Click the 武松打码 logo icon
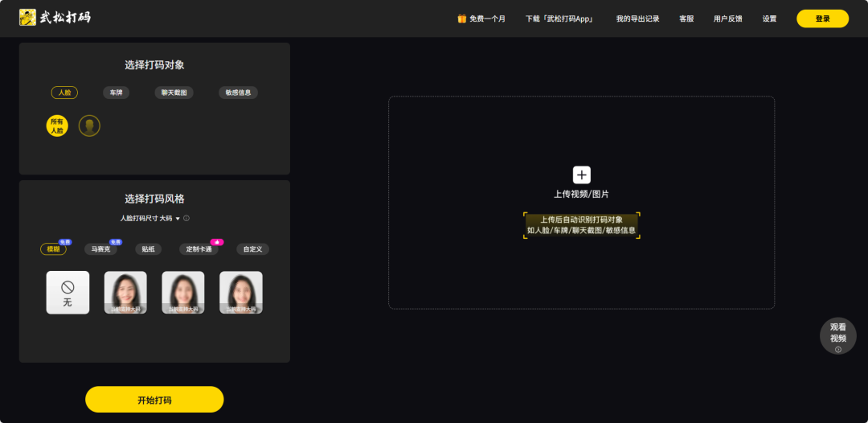 pyautogui.click(x=28, y=18)
